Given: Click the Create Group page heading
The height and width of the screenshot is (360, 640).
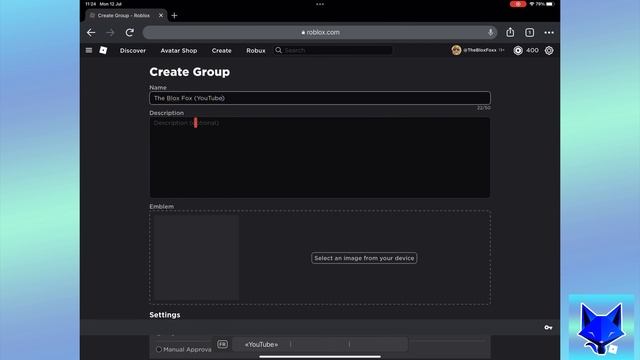Looking at the screenshot, I should coord(190,72).
